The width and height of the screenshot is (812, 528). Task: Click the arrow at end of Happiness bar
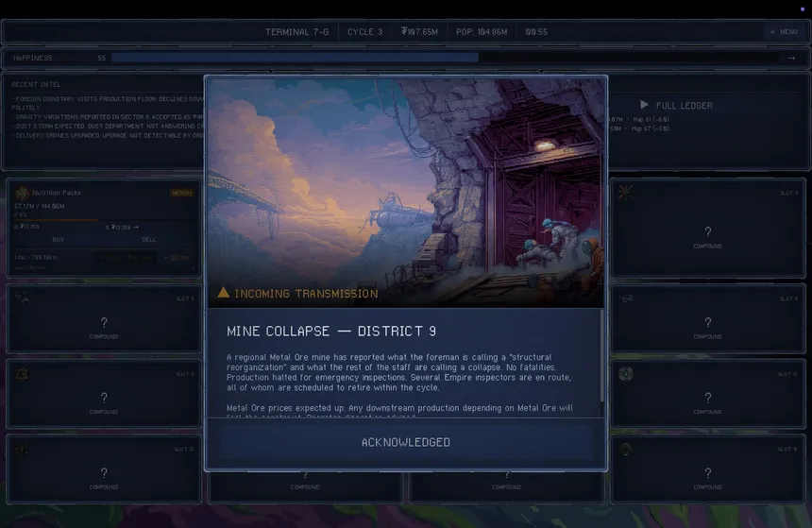click(791, 58)
